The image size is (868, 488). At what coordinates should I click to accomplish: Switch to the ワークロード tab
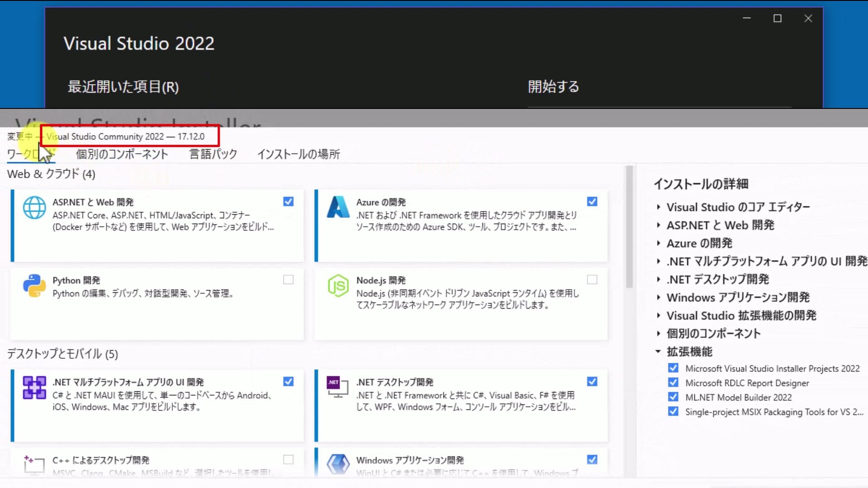[31, 154]
